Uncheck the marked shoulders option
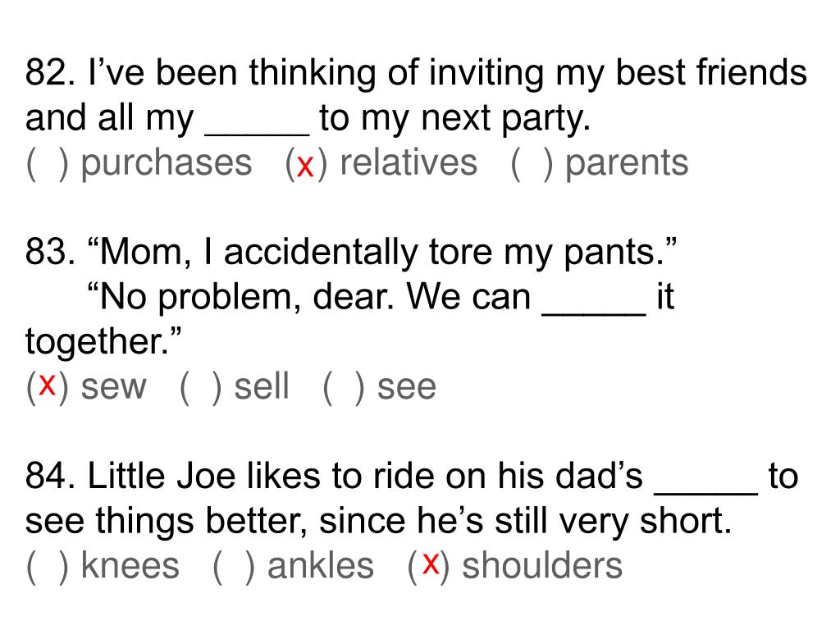 click(x=428, y=567)
